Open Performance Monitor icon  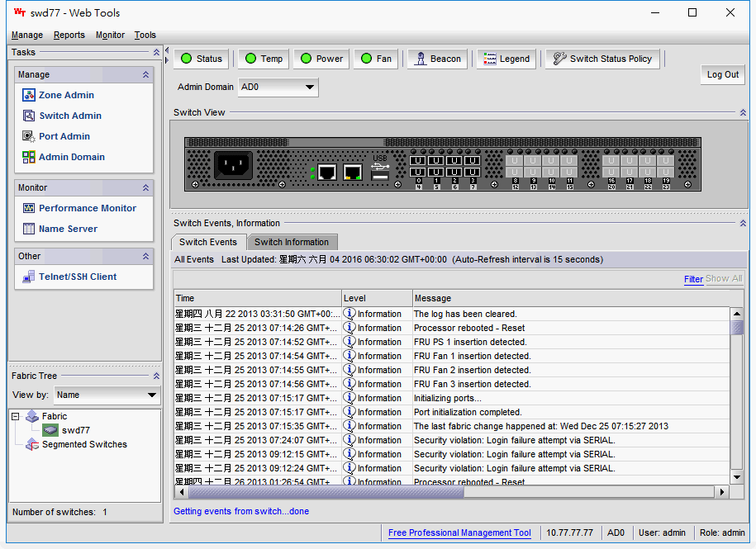(x=29, y=208)
